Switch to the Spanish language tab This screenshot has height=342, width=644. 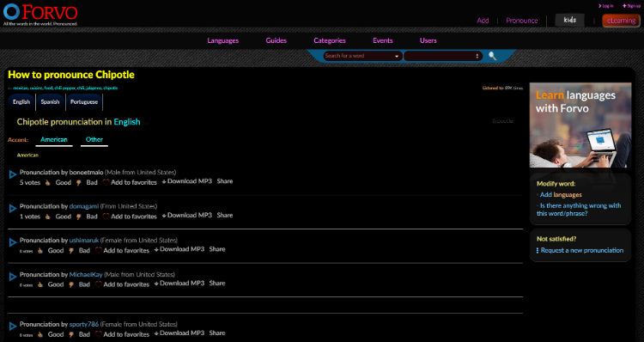(x=50, y=102)
